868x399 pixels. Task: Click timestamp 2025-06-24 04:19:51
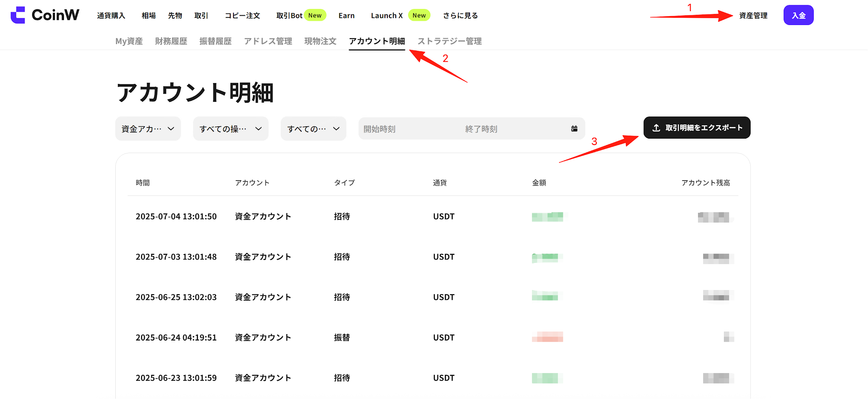tap(176, 338)
